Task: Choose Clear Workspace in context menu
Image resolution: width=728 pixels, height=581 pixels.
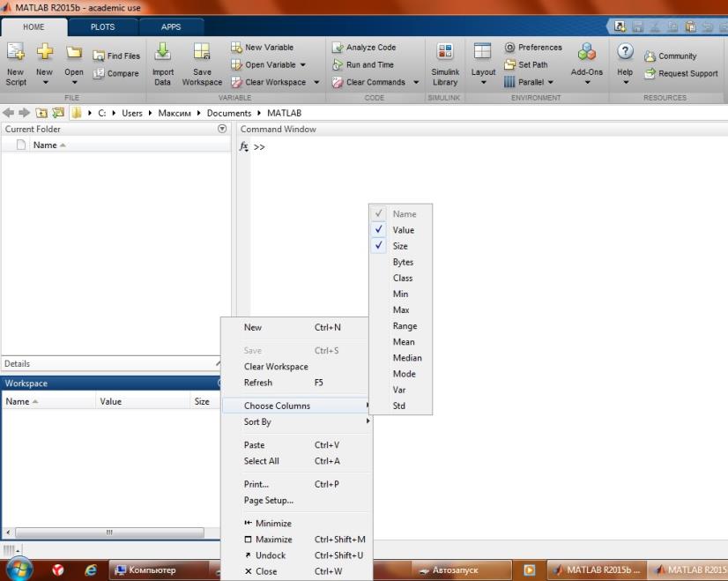Action: [296, 367]
